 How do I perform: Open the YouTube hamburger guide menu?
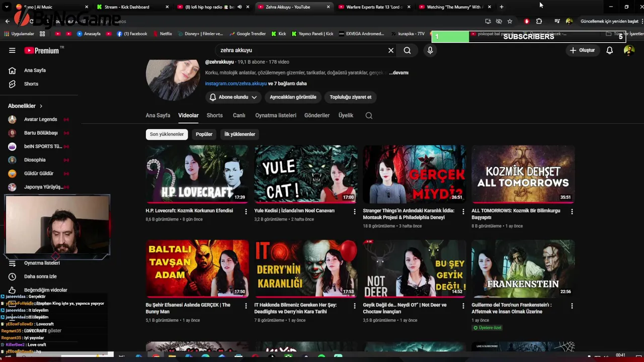[x=12, y=50]
